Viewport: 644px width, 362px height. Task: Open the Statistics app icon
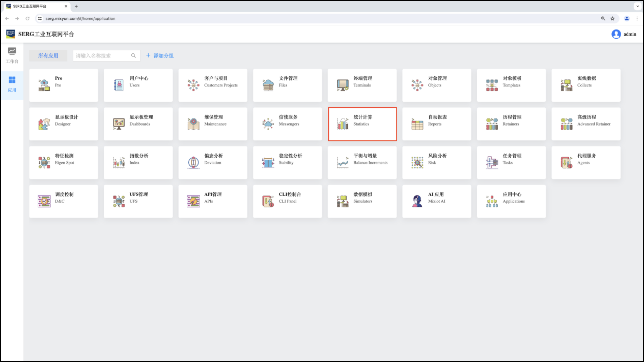pyautogui.click(x=343, y=124)
